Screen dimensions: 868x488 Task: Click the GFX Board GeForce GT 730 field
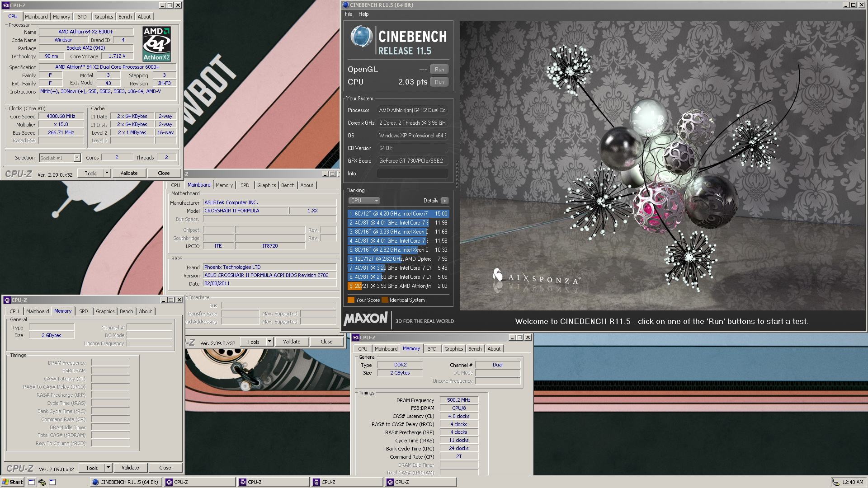click(x=412, y=161)
